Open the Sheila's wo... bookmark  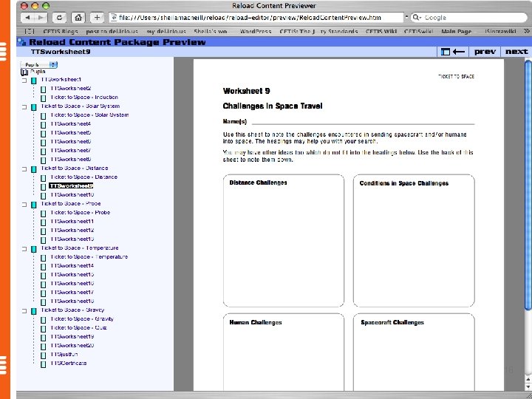click(x=211, y=32)
